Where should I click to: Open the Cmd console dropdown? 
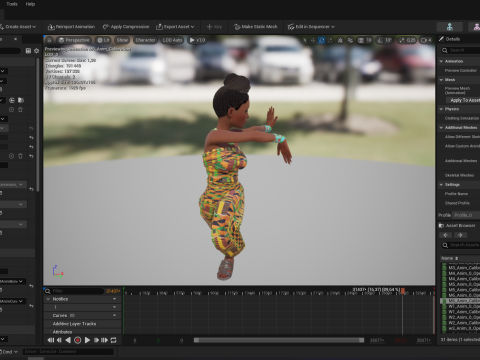click(x=9, y=352)
